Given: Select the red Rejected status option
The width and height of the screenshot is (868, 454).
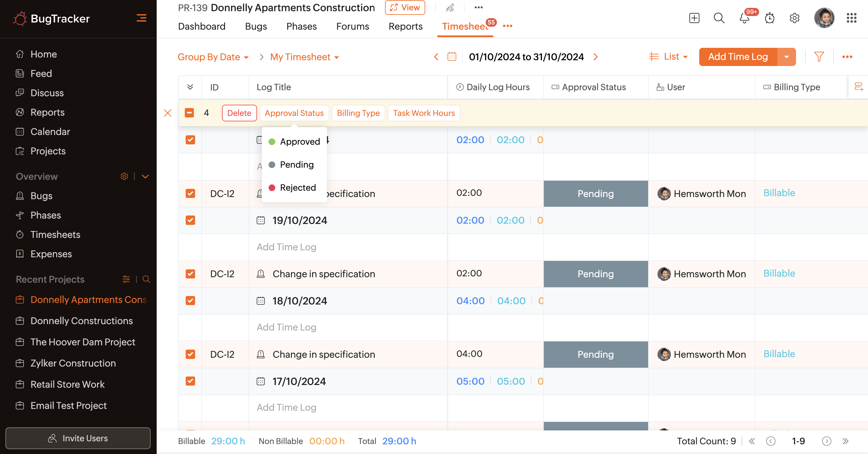Looking at the screenshot, I should [x=298, y=188].
